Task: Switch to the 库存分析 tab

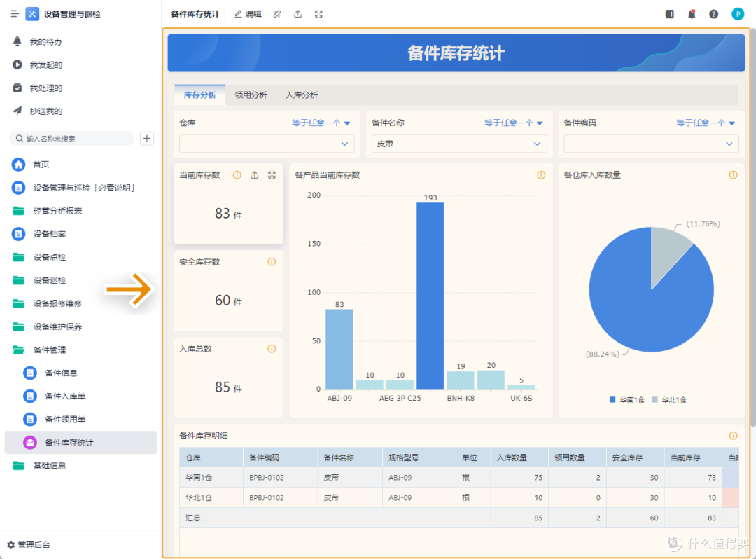Action: tap(200, 95)
